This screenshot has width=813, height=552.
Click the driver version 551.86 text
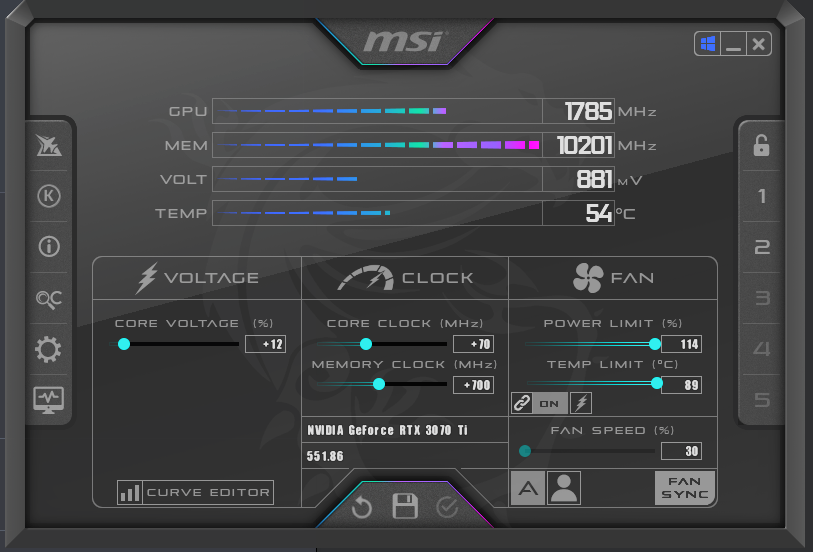(x=325, y=456)
